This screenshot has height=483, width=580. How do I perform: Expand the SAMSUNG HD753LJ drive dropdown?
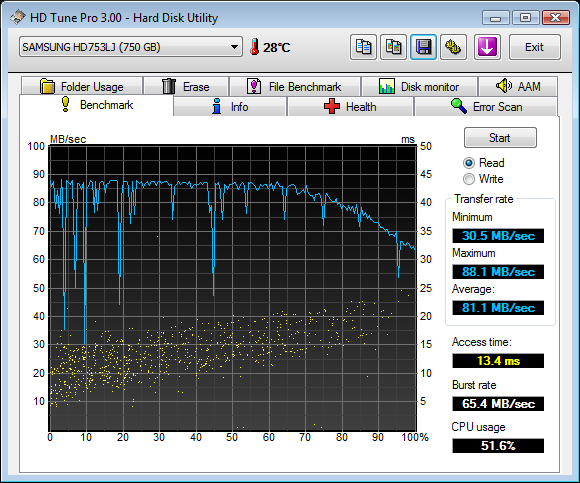(x=131, y=47)
